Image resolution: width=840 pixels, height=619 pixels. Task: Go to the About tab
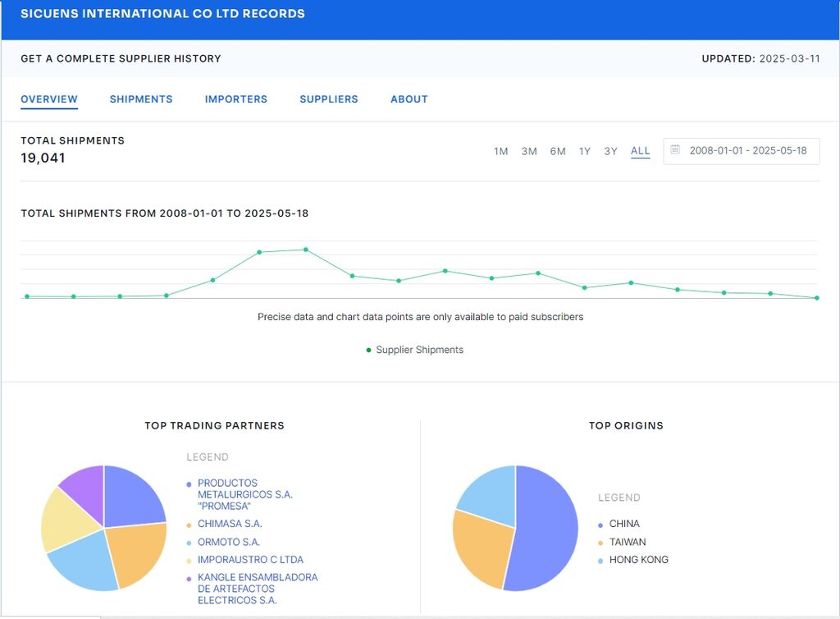409,99
